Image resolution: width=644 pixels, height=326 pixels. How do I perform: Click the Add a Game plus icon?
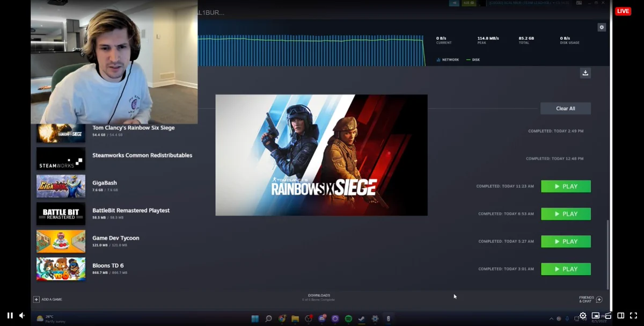(x=36, y=299)
